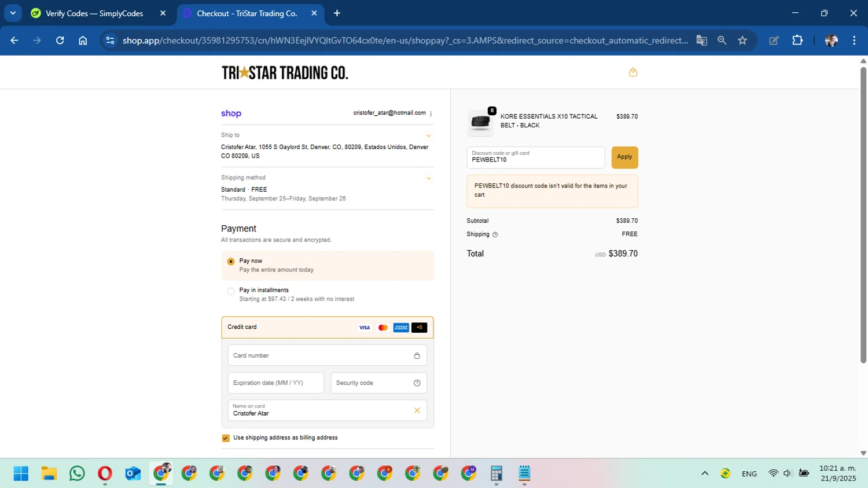Viewport: 868px width, 488px height.
Task: Click the ENG language indicator
Action: click(x=749, y=474)
